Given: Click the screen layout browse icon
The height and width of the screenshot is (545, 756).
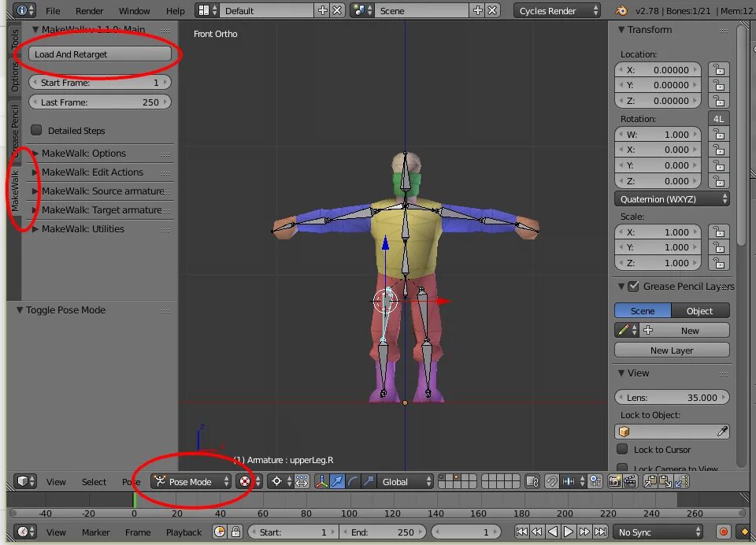Looking at the screenshot, I should point(207,10).
